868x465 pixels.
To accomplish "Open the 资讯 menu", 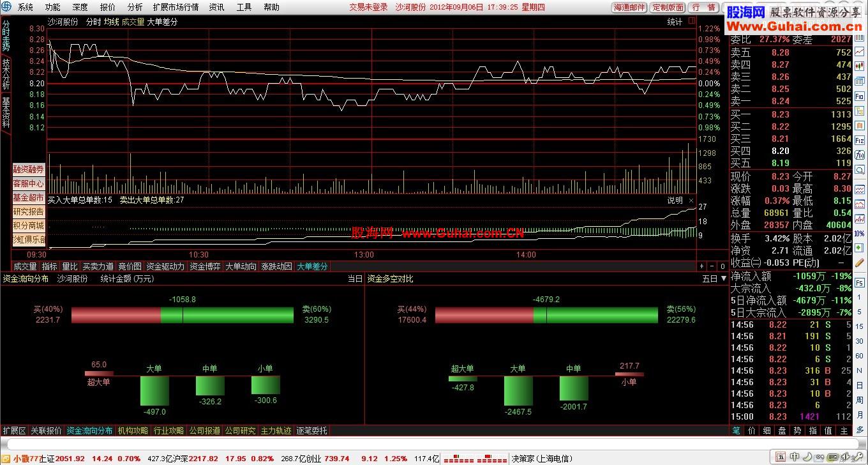I will click(216, 7).
